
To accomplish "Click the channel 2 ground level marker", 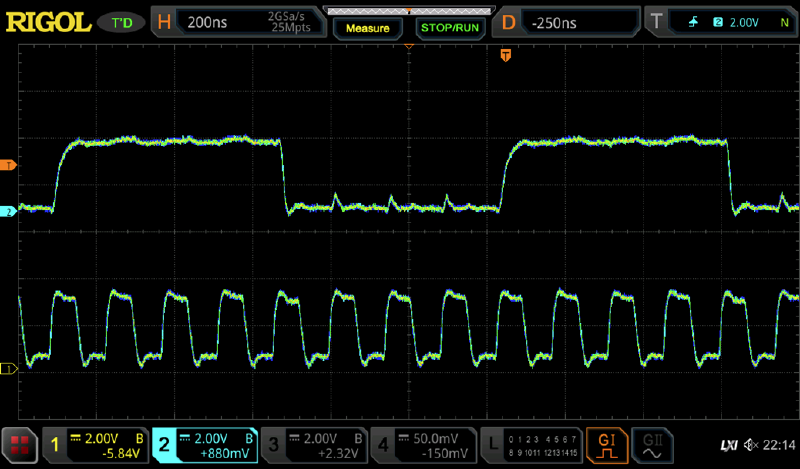I will [9, 212].
